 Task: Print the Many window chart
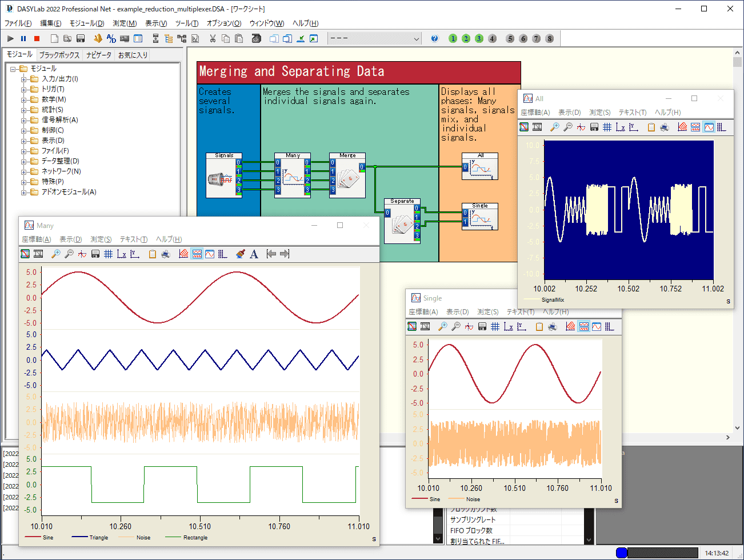pyautogui.click(x=166, y=254)
